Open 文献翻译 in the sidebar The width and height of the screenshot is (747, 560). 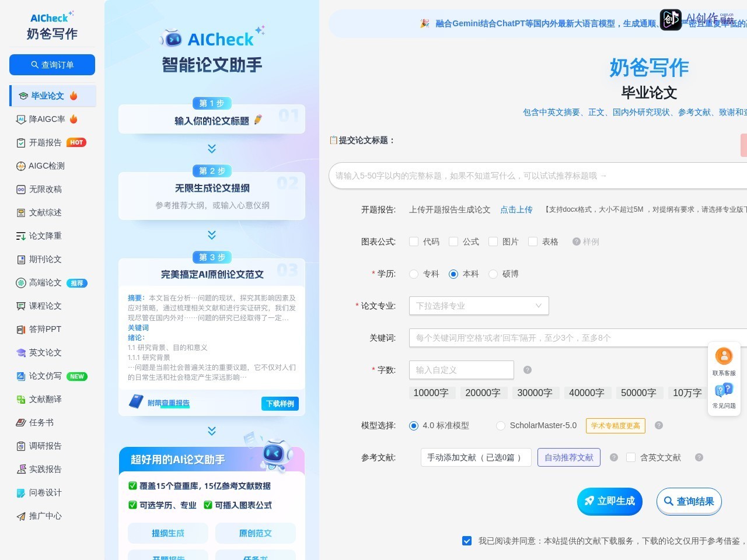[x=53, y=399]
